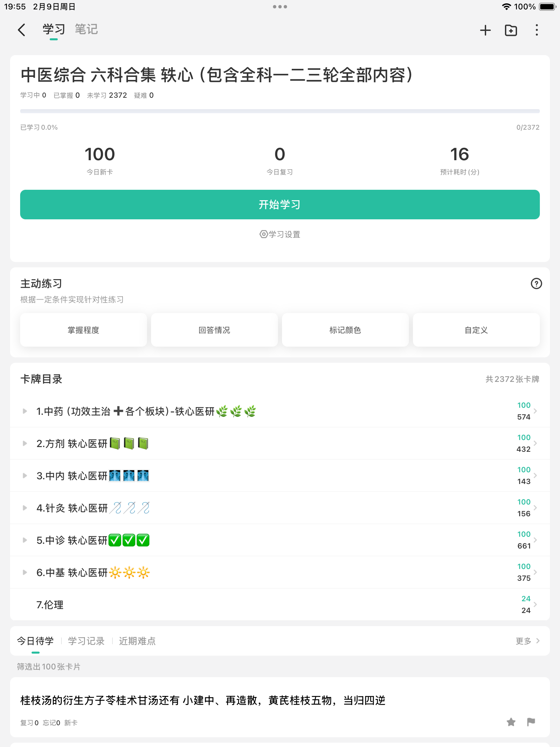Open 更多 link with chevron
Screen dimensions: 560x747
tap(527, 641)
